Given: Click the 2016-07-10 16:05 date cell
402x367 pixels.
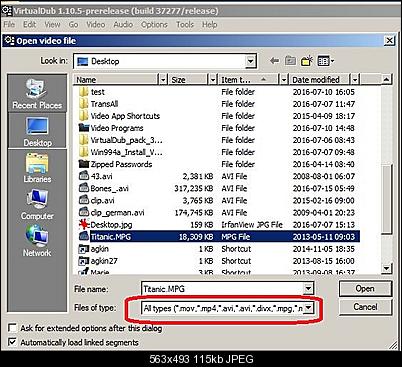Looking at the screenshot, I should [x=324, y=92].
